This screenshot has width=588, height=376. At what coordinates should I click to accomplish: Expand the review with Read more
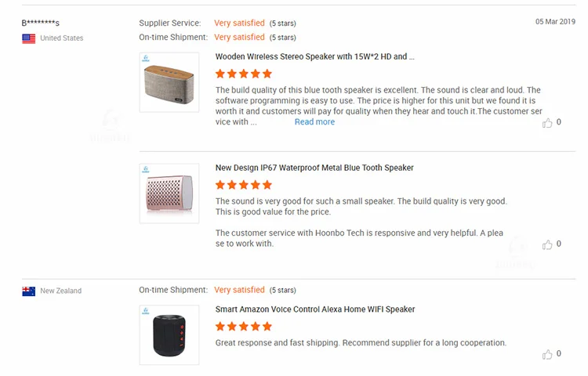coord(314,122)
